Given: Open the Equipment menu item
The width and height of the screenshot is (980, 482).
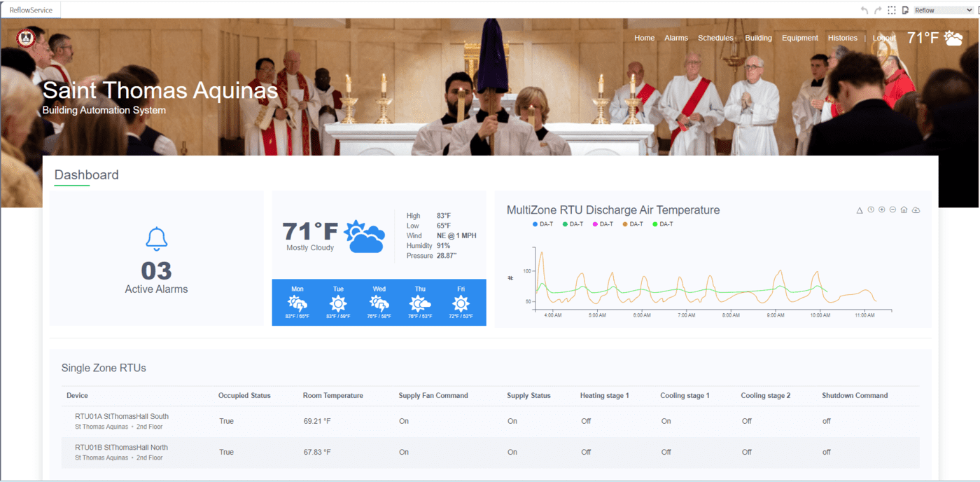Looking at the screenshot, I should 800,38.
